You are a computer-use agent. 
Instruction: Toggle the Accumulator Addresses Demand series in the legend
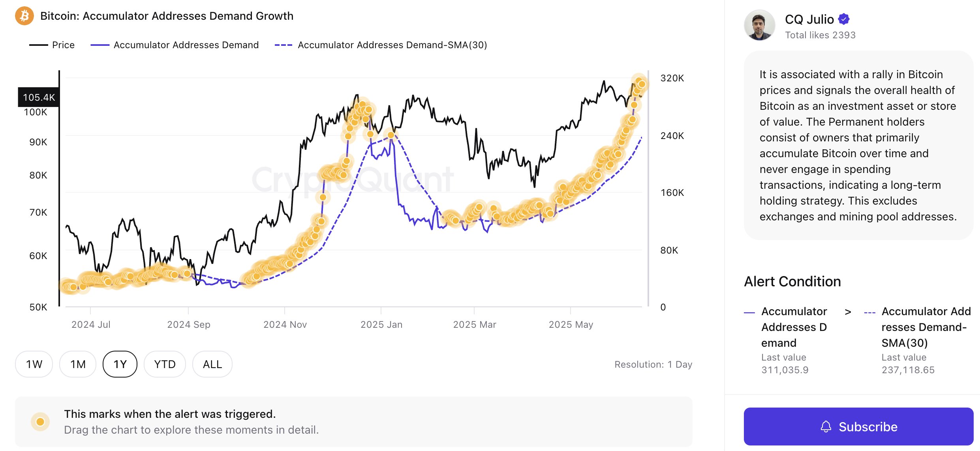point(186,45)
